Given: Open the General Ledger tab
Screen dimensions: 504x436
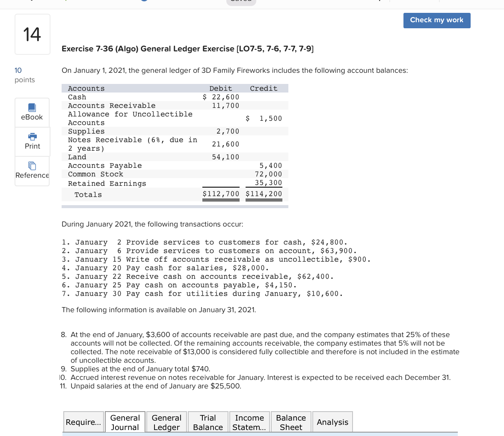Looking at the screenshot, I should [166, 422].
